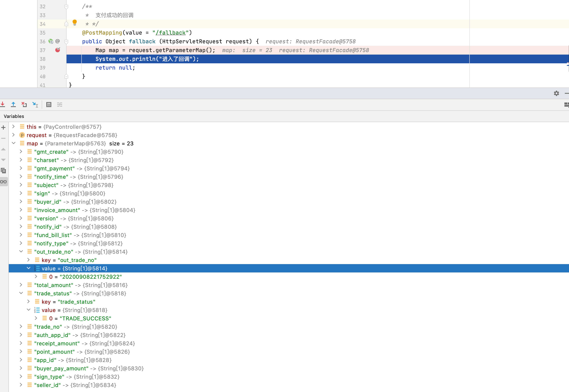The height and width of the screenshot is (392, 569).
Task: Click the run gutter icon at line 36
Action: (x=51, y=41)
